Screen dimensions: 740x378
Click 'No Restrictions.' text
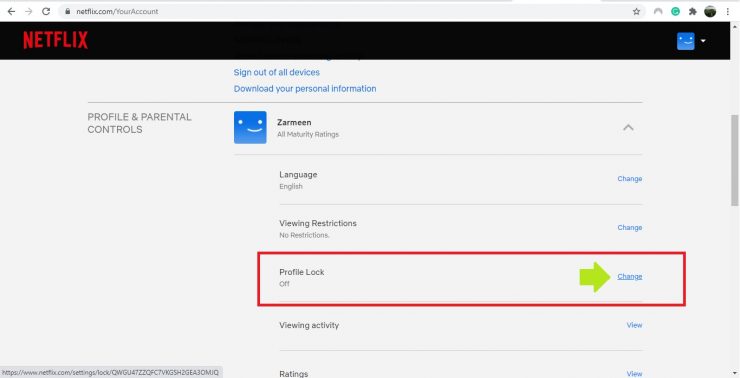click(304, 235)
